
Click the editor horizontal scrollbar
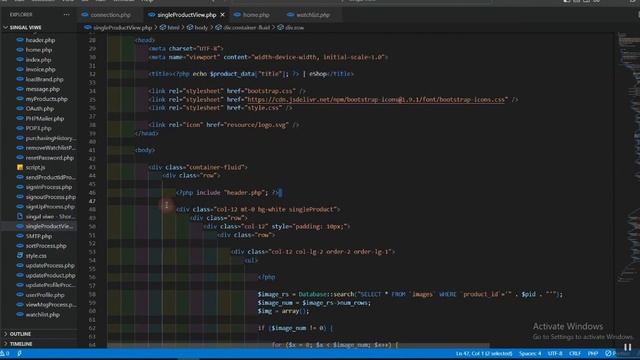click(x=298, y=345)
